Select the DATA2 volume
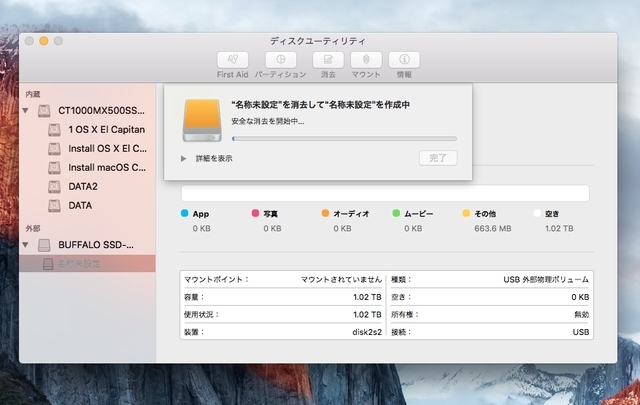Viewport: 640px width, 405px height. click(82, 186)
